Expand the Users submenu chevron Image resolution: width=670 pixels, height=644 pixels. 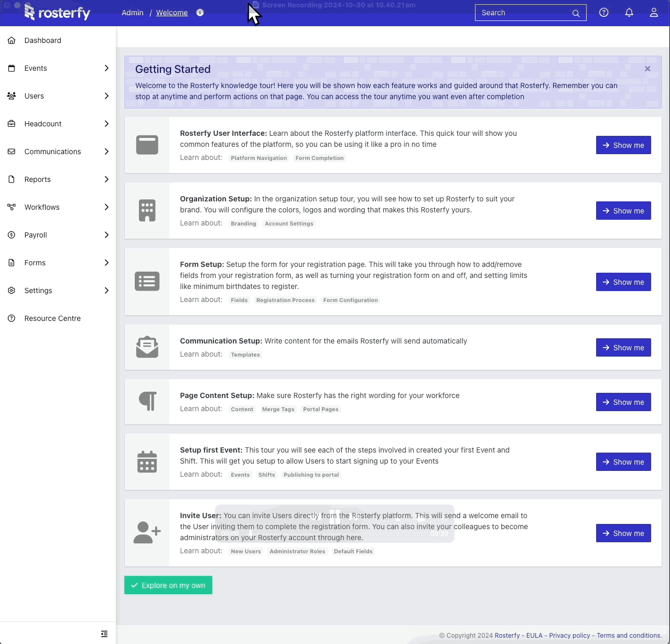click(x=106, y=96)
